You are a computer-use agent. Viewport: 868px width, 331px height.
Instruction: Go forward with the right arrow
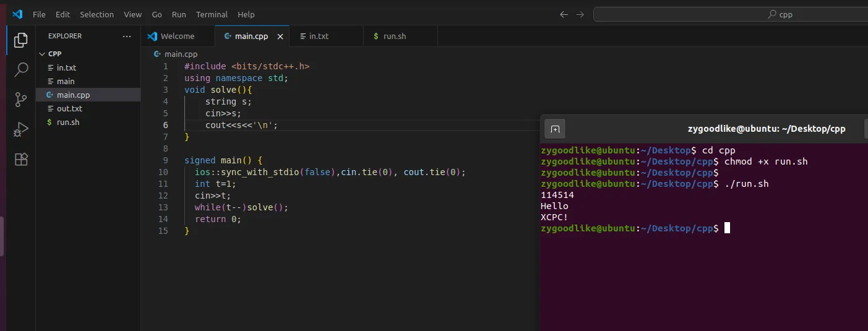click(580, 14)
